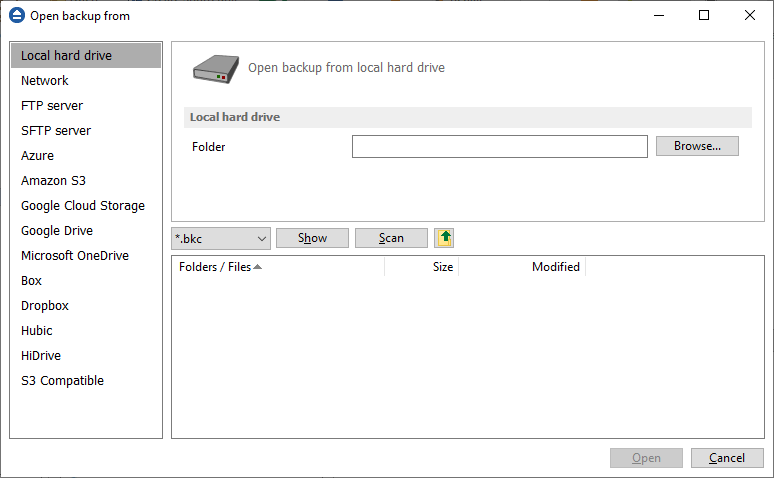Viewport: 774px width, 478px height.
Task: Click the Scan button
Action: click(x=391, y=238)
